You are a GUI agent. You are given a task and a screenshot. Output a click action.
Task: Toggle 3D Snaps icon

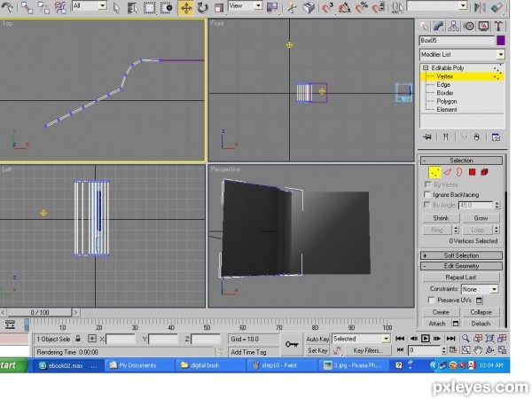[327, 7]
